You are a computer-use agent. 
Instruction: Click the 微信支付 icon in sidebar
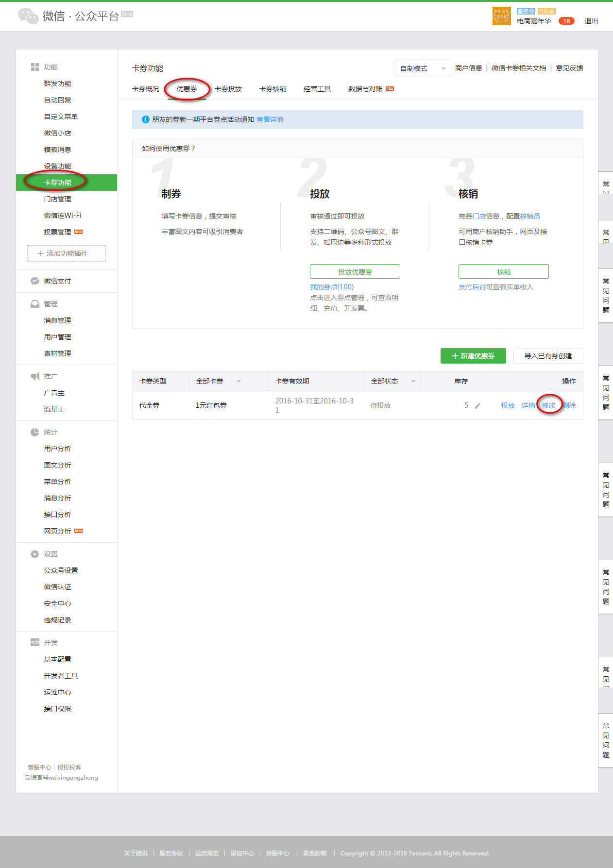tap(35, 281)
